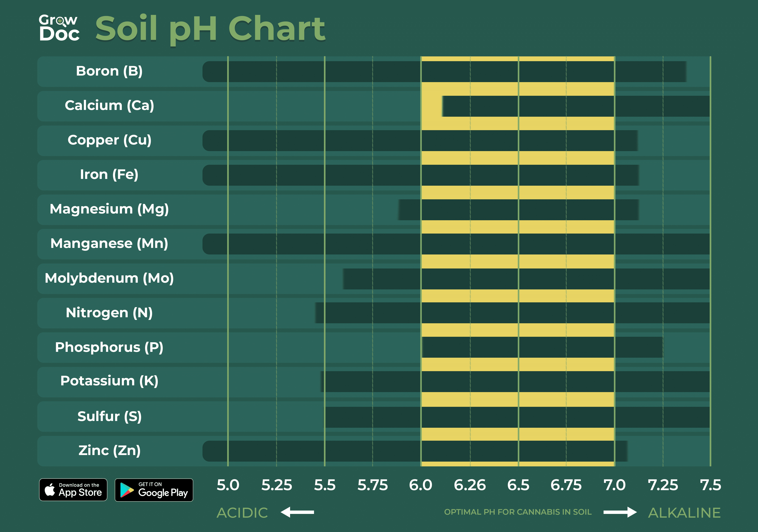
Task: Select the 7.5 pH axis value
Action: 710,485
